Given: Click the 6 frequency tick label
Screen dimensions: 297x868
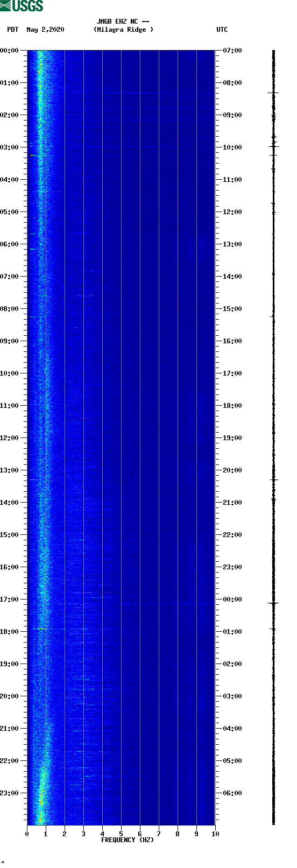Looking at the screenshot, I should tap(140, 834).
